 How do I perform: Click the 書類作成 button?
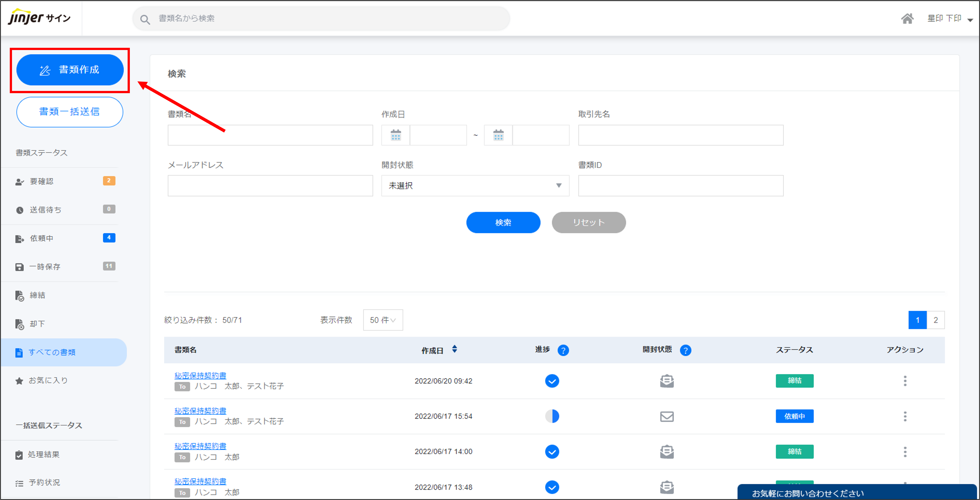coord(70,70)
